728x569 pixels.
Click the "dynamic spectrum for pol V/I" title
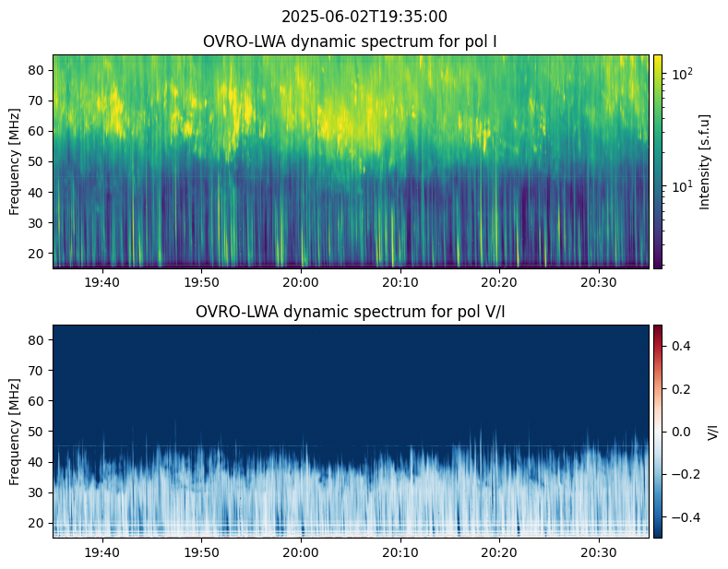coord(352,312)
